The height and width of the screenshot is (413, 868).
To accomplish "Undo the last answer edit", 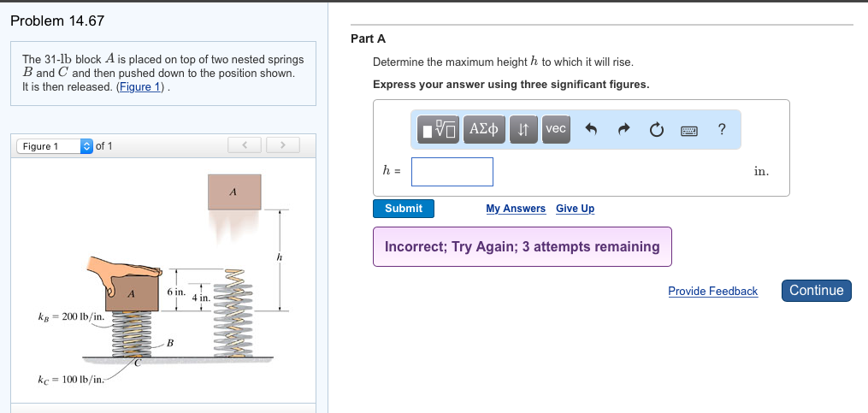I will (x=591, y=130).
